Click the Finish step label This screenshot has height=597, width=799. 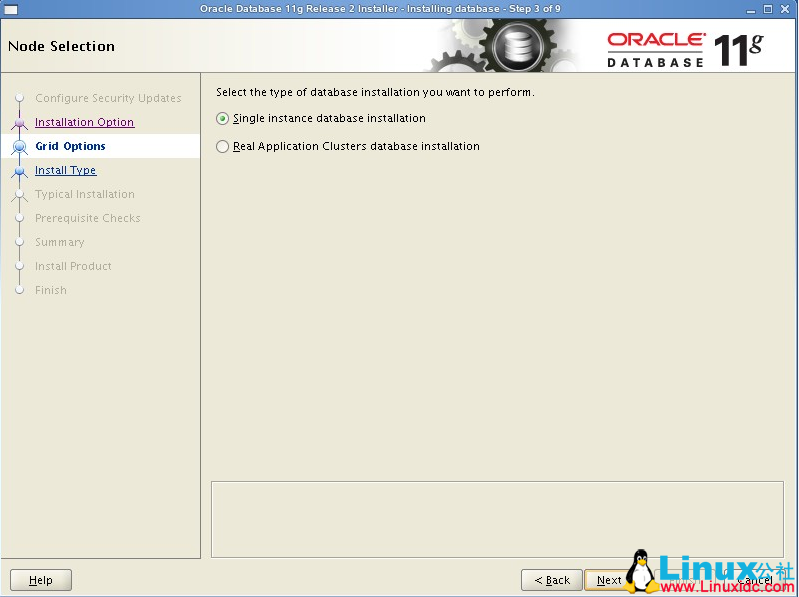[x=51, y=290]
